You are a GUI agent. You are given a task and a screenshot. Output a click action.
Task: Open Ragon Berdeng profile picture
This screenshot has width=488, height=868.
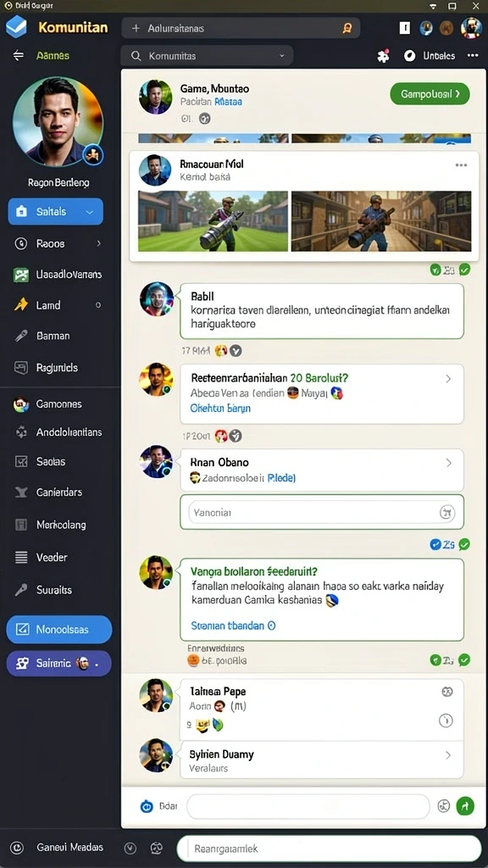58,122
